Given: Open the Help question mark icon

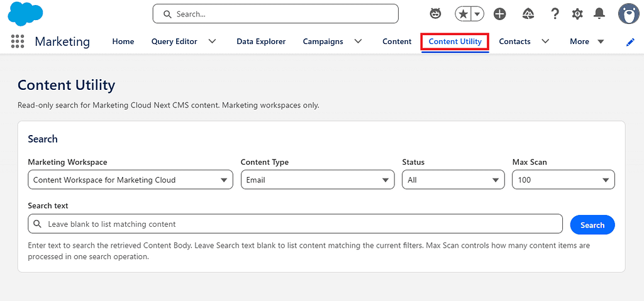Looking at the screenshot, I should (555, 14).
